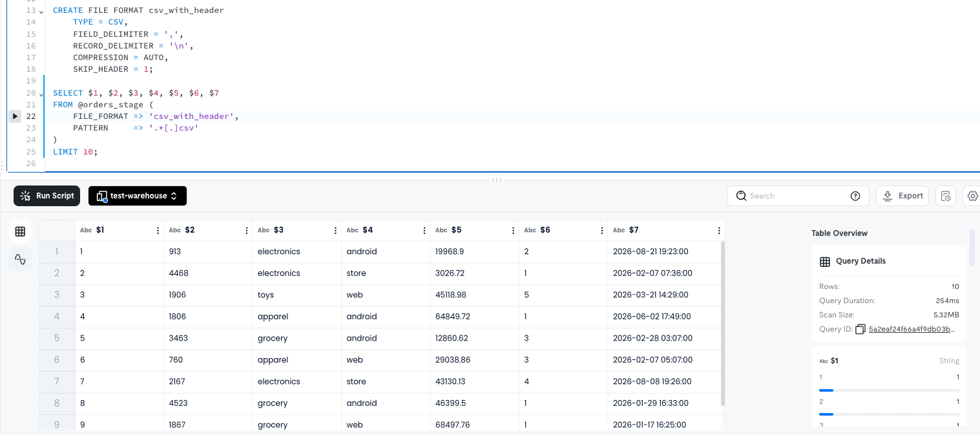This screenshot has height=435, width=980.
Task: Place cursor on 'FROM @orders_stage (' line
Action: tap(103, 105)
